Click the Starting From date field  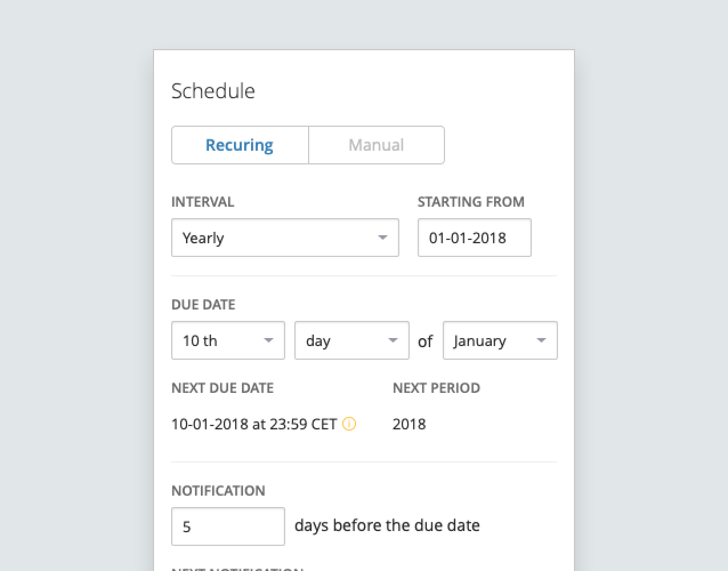point(474,238)
